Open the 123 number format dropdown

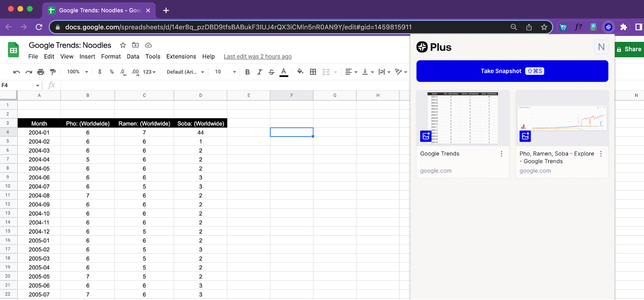[x=149, y=72]
